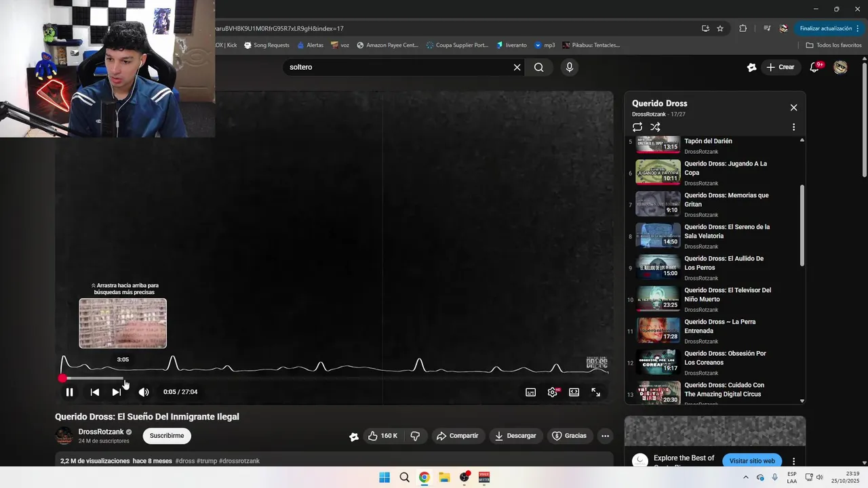Open playlist options three-dot menu
868x488 pixels.
(793, 127)
